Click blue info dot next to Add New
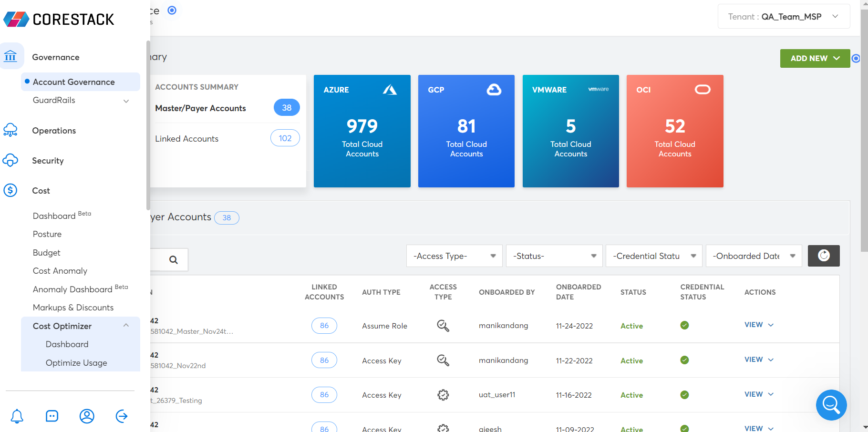The width and height of the screenshot is (868, 432). tap(856, 58)
